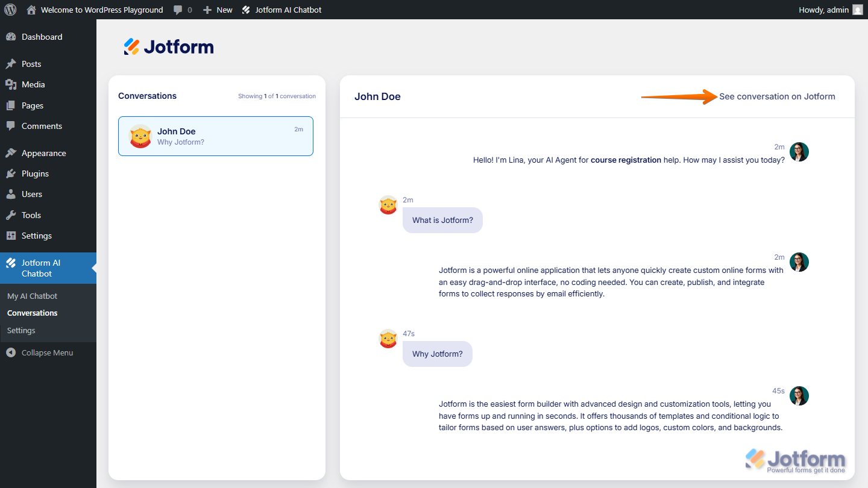
Task: Click the user avatar above 'Why Jotform?' bubble
Action: [388, 339]
